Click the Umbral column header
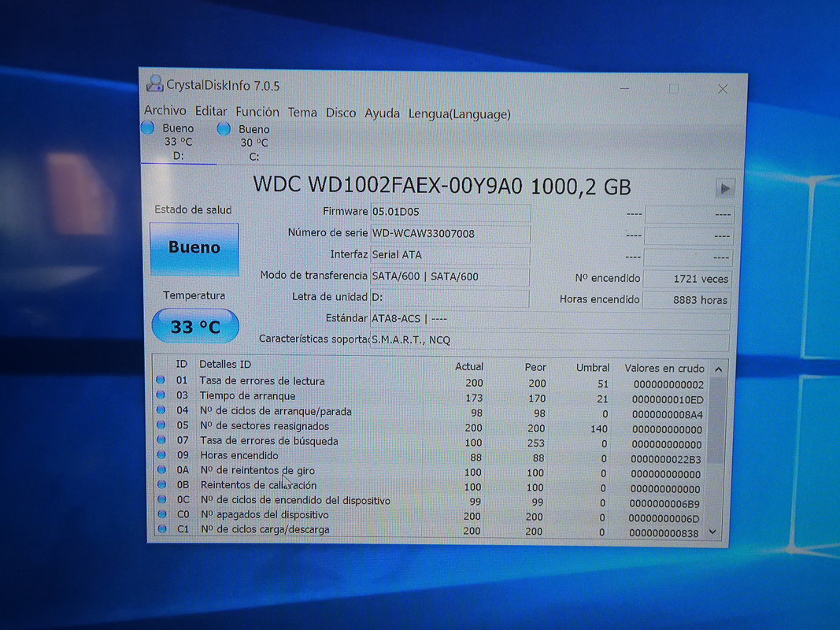Viewport: 840px width, 630px height. click(x=593, y=368)
